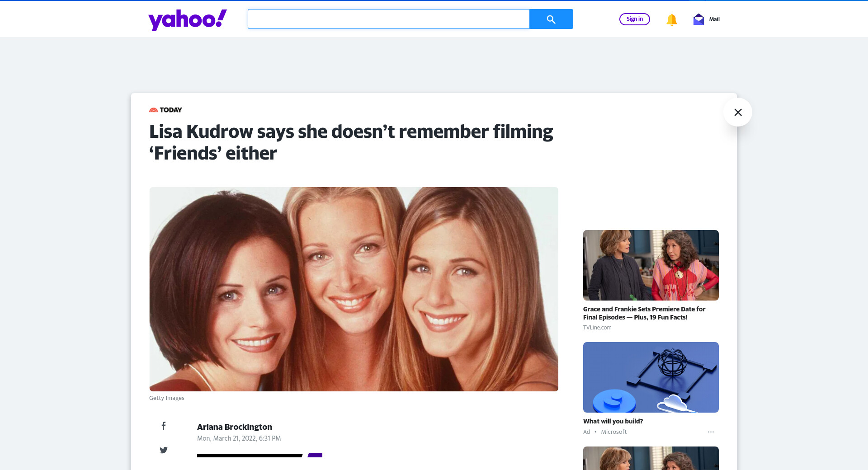The image size is (868, 470).
Task: Click author name Ariana Brockington
Action: tap(234, 427)
